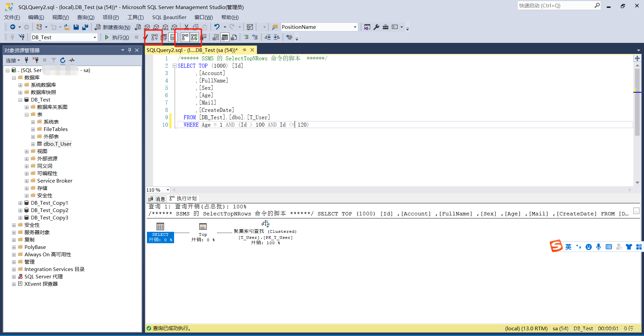The width and height of the screenshot is (644, 336).
Task: Expand the Service Broker node
Action: 26,181
